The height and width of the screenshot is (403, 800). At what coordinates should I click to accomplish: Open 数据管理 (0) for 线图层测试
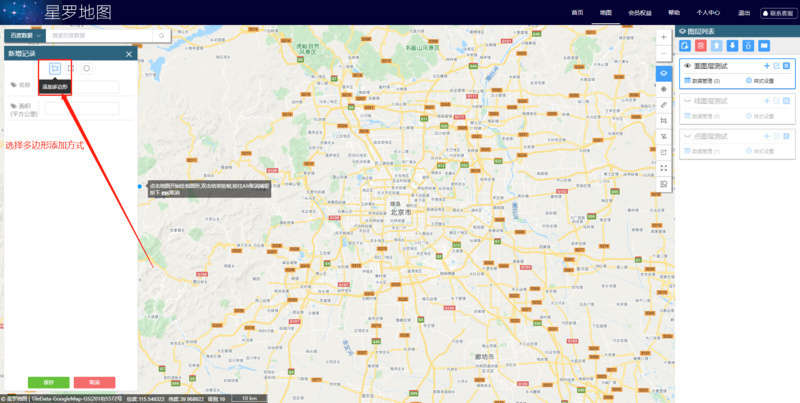(702, 116)
